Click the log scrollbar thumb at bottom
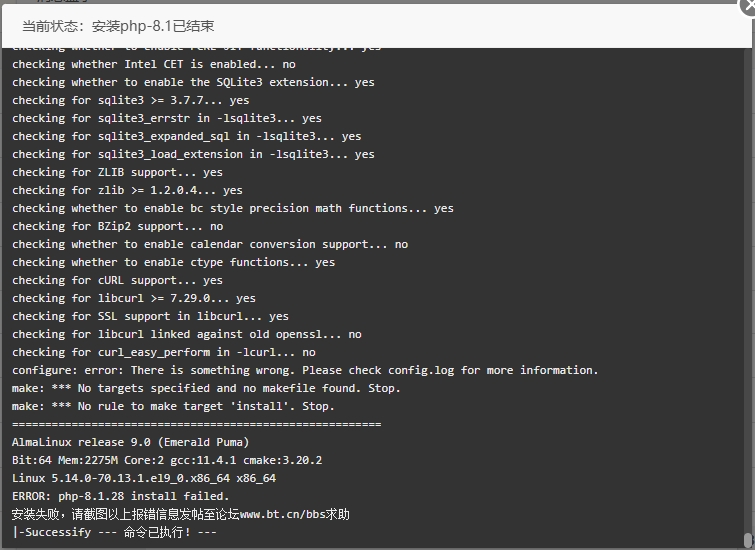The image size is (755, 550). (747, 540)
